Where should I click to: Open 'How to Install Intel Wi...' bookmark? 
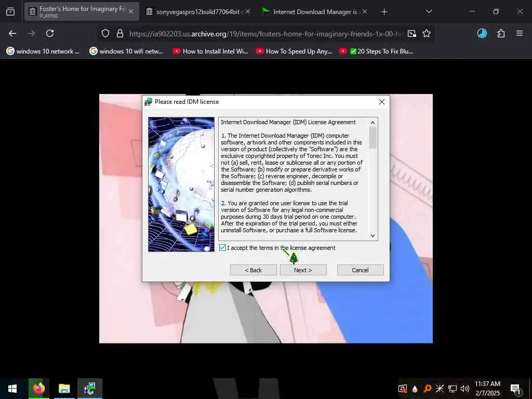210,51
